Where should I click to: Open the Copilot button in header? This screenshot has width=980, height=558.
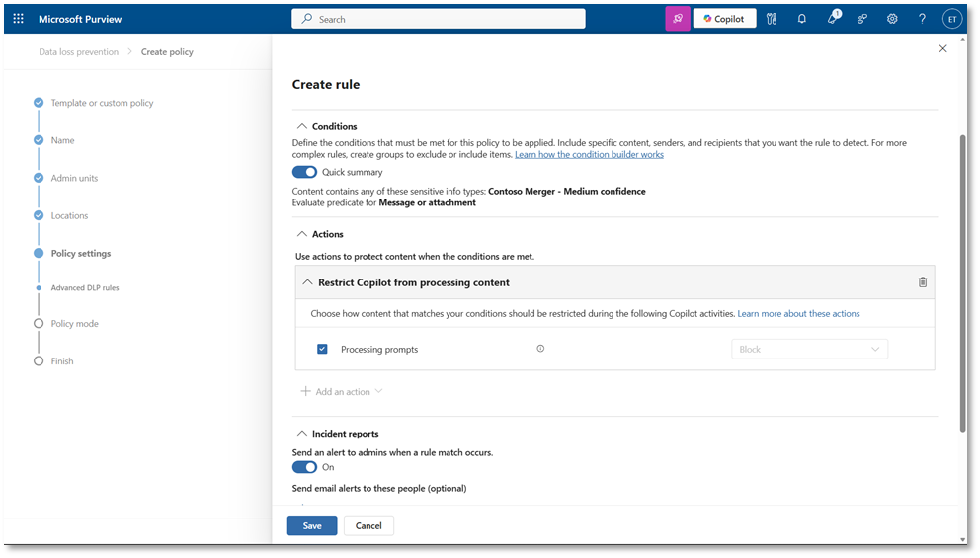(724, 19)
